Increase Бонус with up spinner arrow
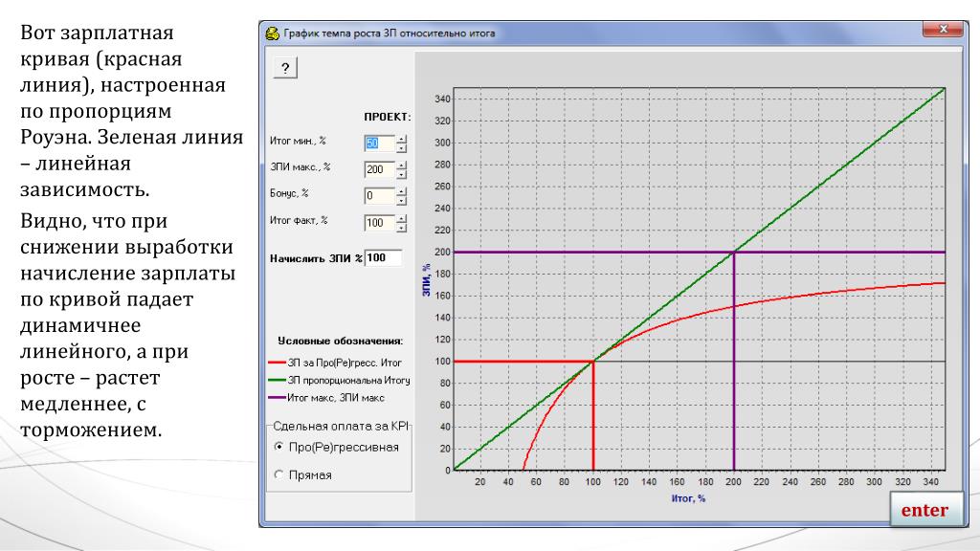The image size is (980, 551). [x=402, y=192]
